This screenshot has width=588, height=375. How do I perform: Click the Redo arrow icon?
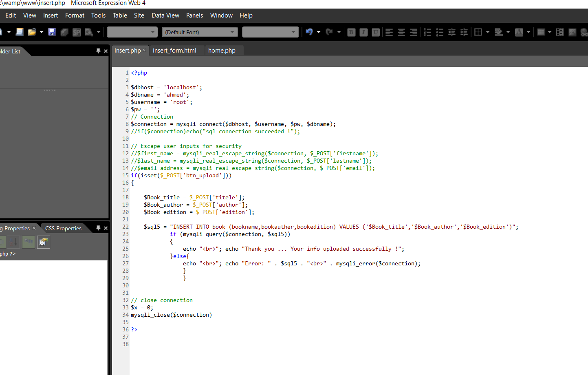pos(330,32)
